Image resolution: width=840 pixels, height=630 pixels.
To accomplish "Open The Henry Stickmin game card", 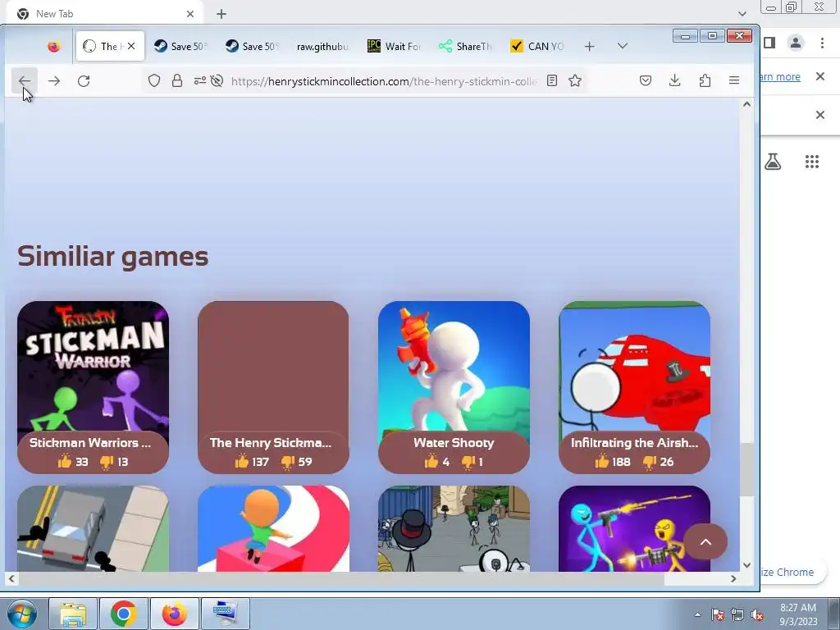I will 273,387.
